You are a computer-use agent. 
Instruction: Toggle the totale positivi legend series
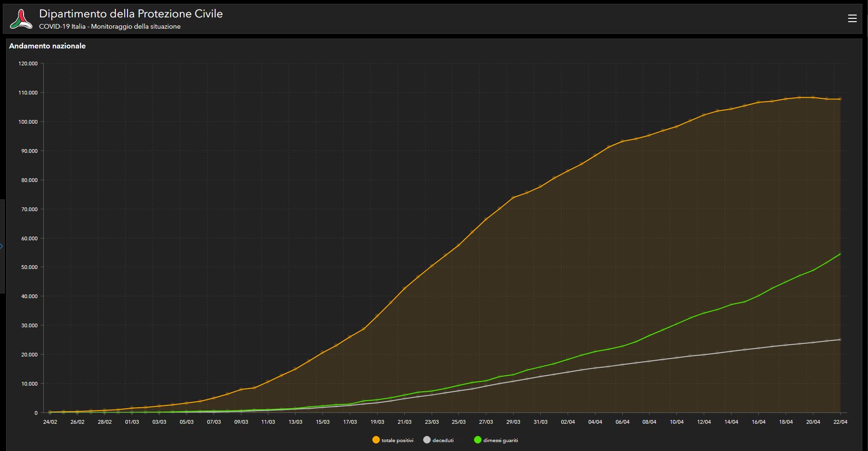tap(393, 440)
